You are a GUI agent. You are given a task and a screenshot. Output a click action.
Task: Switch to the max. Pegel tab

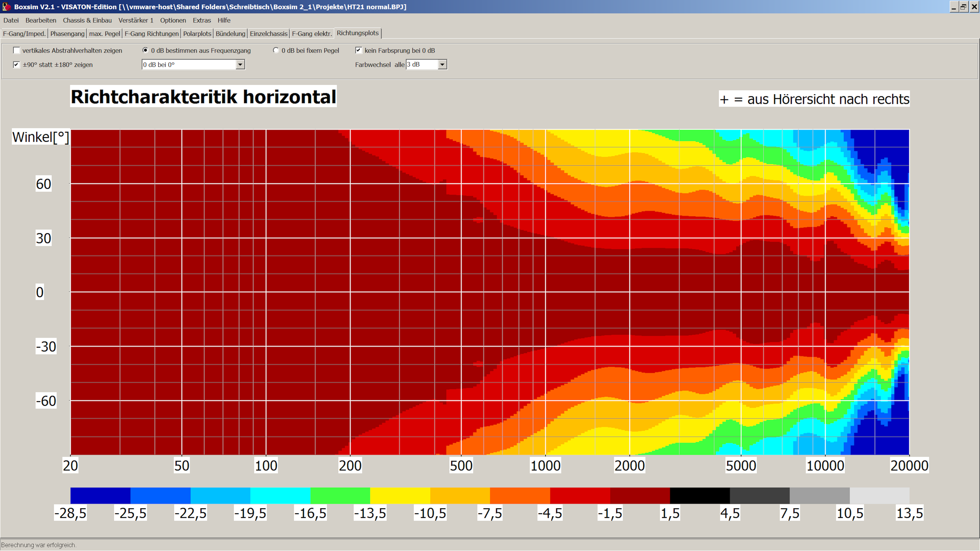105,34
